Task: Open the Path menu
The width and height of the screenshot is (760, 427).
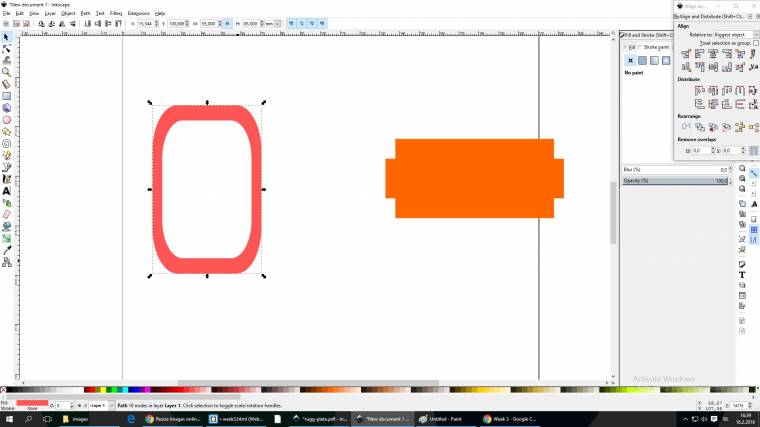Action: 85,13
